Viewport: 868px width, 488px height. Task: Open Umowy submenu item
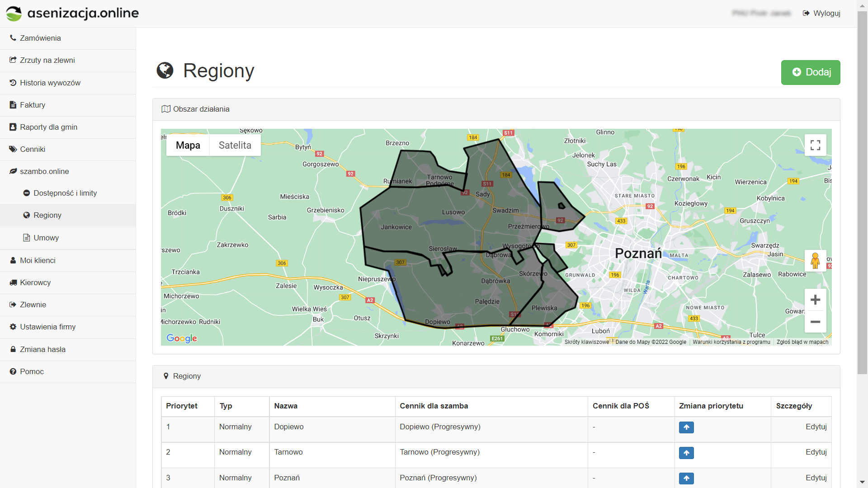(68, 238)
